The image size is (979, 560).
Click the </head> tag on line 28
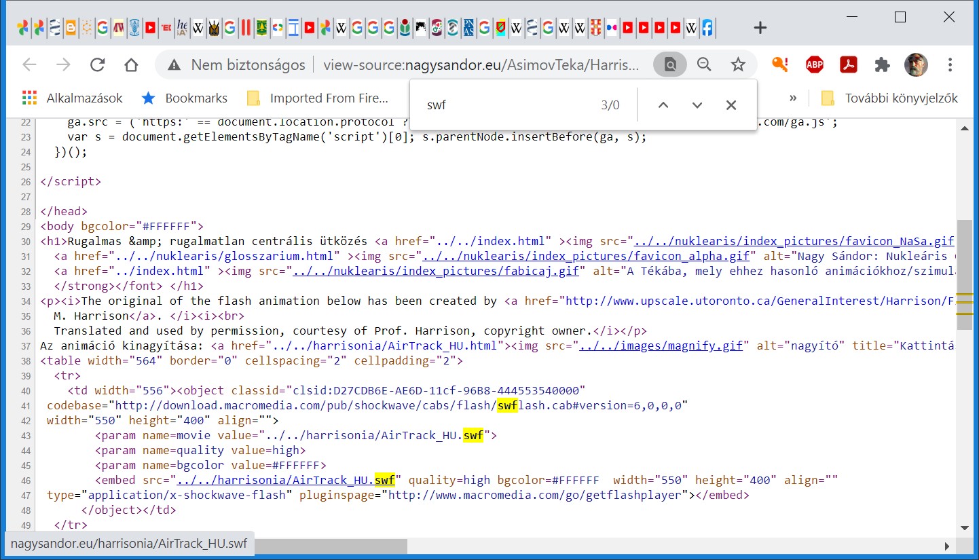point(64,211)
